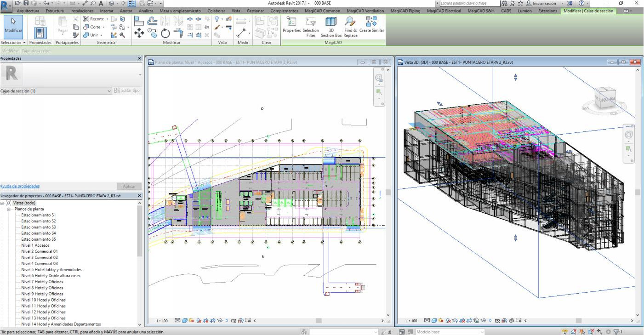Open the Arquitectura ribbon tab

pos(28,11)
